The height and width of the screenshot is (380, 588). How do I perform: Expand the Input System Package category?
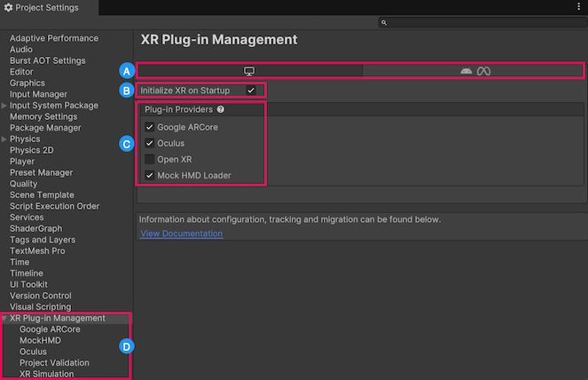[x=4, y=106]
